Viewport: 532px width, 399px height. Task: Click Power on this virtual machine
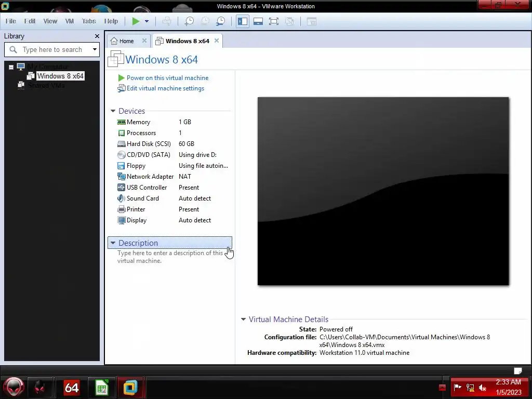click(168, 78)
